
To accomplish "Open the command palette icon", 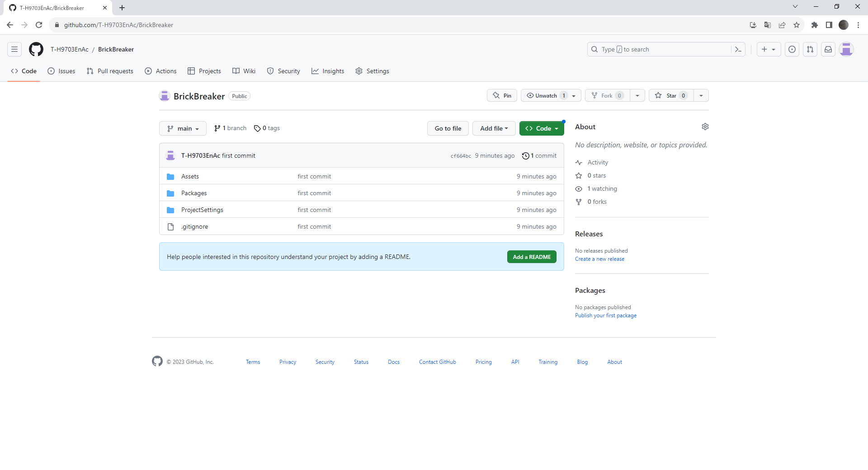I will [x=738, y=49].
